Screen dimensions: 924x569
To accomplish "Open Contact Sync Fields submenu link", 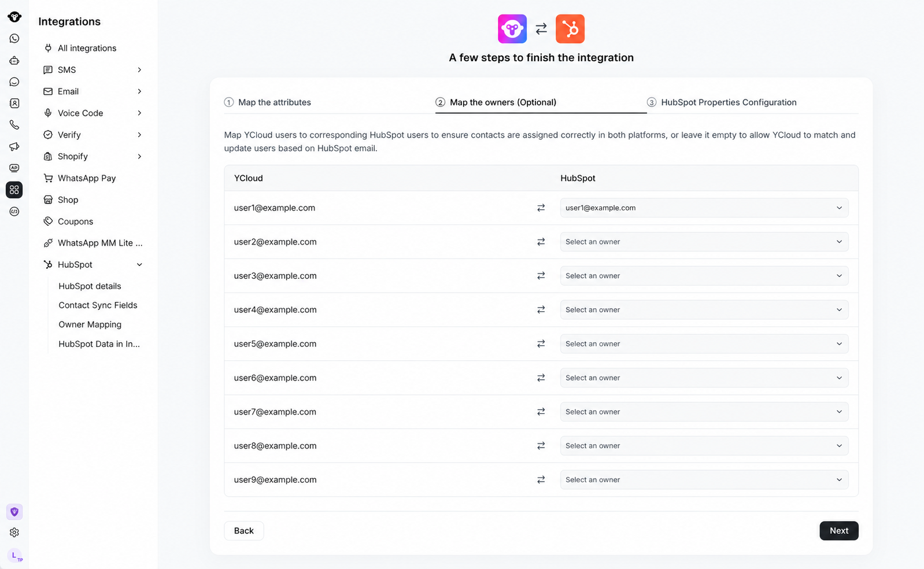I will 98,305.
